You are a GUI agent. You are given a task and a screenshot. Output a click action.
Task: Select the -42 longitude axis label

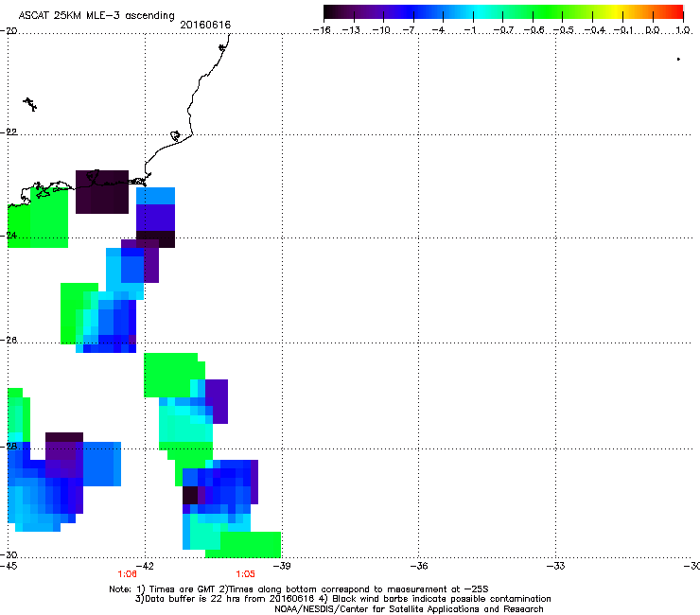pyautogui.click(x=145, y=566)
